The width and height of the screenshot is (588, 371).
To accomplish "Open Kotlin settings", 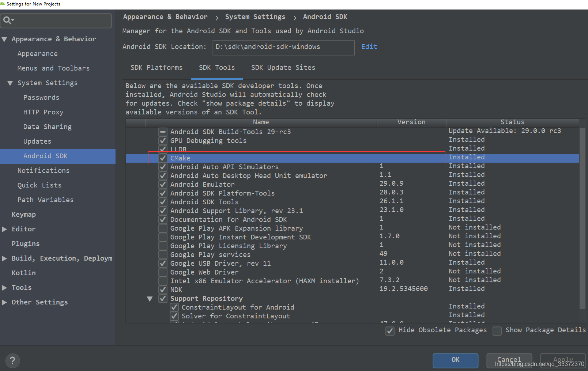I will [x=23, y=273].
